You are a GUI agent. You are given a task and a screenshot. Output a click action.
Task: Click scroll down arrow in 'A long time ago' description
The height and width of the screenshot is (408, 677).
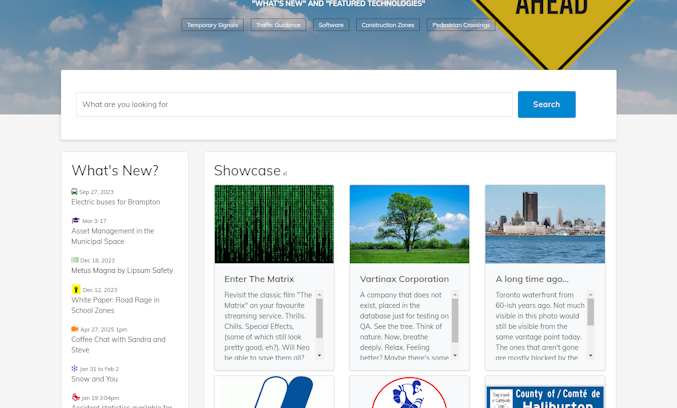tap(591, 355)
